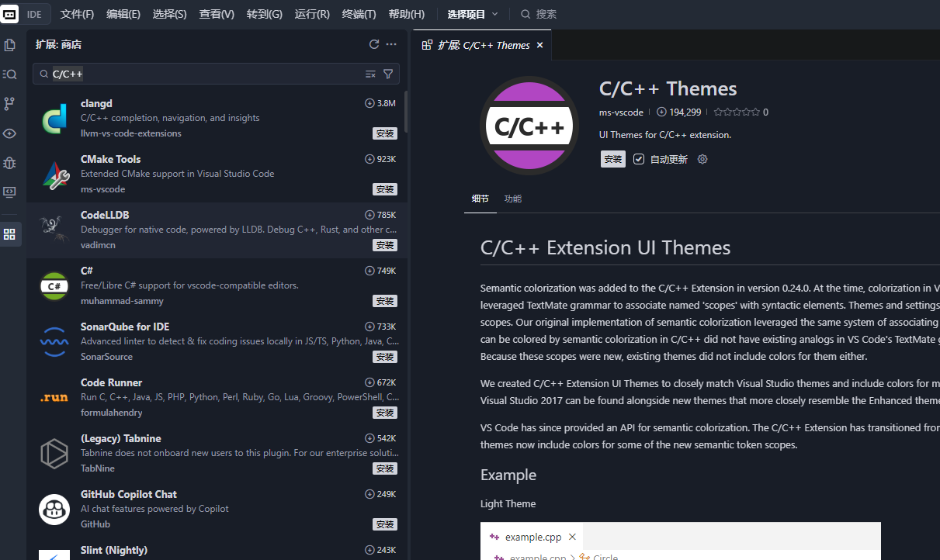Select the Extensions icon in activity bar
Screen dimensions: 940x560
pyautogui.click(x=10, y=233)
